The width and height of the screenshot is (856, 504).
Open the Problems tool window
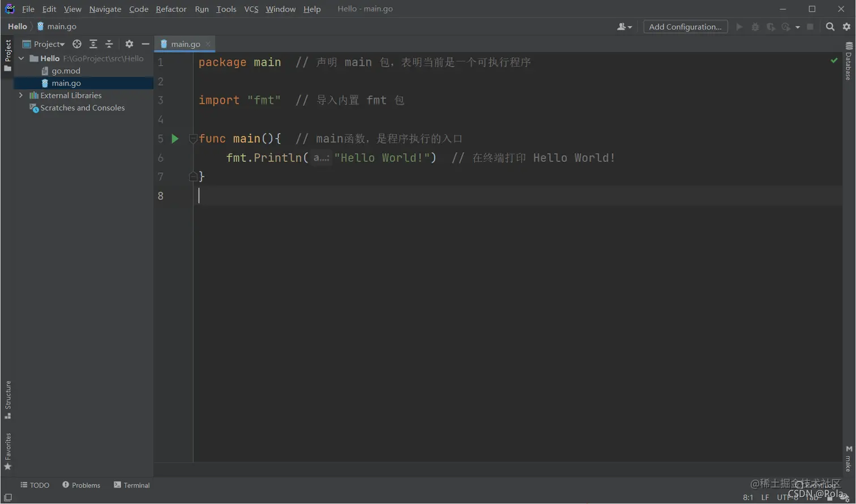(82, 485)
